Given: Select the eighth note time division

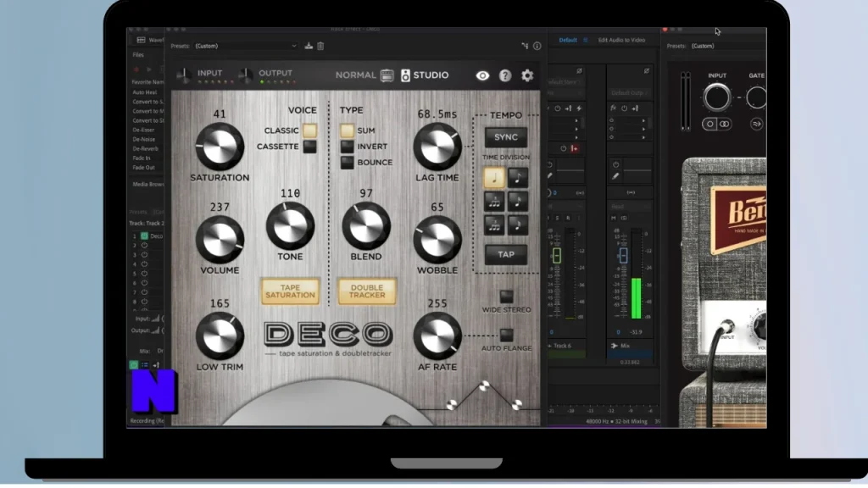Looking at the screenshot, I should tap(518, 178).
